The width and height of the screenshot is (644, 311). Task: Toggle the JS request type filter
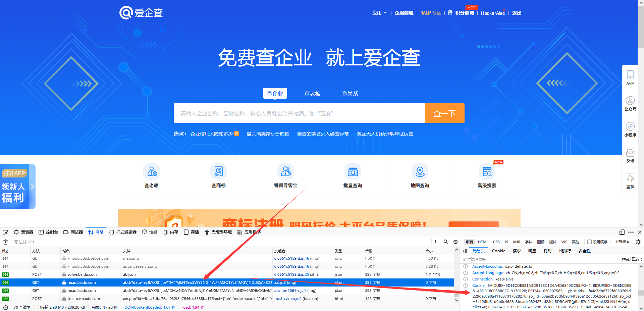coord(506,242)
